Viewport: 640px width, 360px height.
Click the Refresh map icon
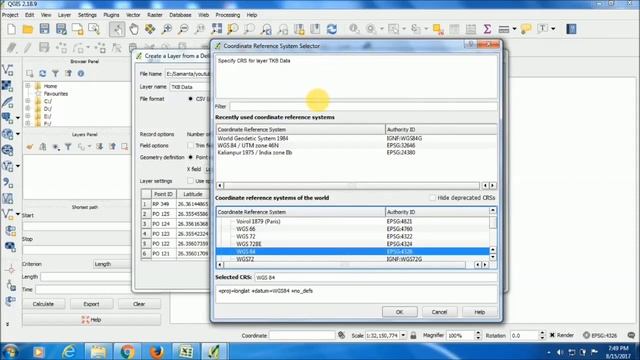pyautogui.click(x=331, y=29)
